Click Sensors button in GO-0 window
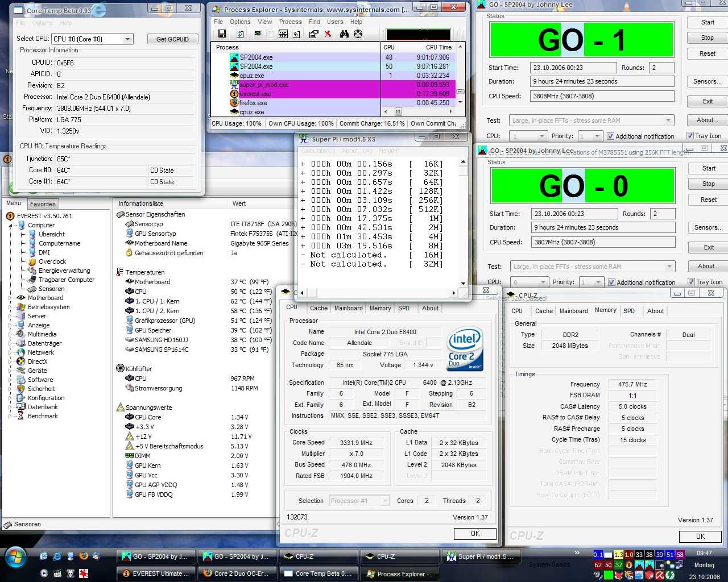 tap(709, 227)
